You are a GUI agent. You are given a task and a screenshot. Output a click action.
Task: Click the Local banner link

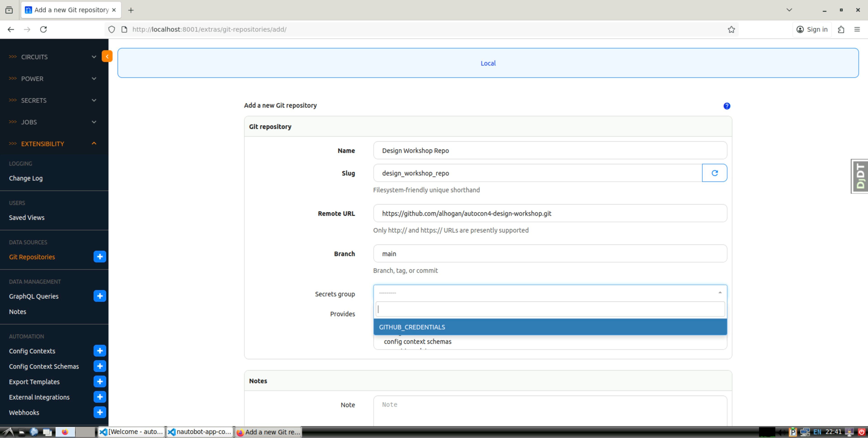[x=488, y=63]
